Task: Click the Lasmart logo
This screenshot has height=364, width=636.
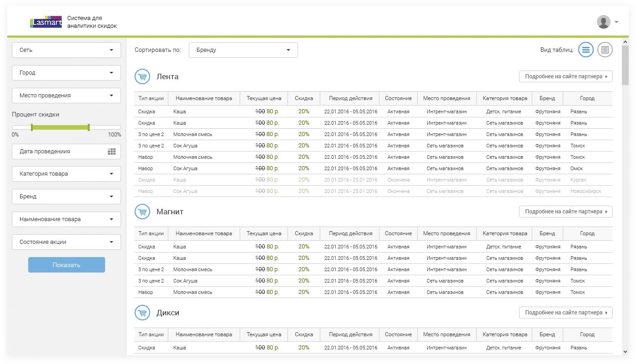Action: tap(46, 22)
